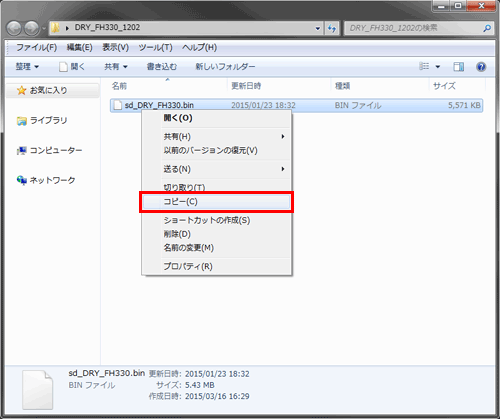This screenshot has width=500, height=419.
Task: Click the 新しいフォルダー button
Action: coord(225,67)
